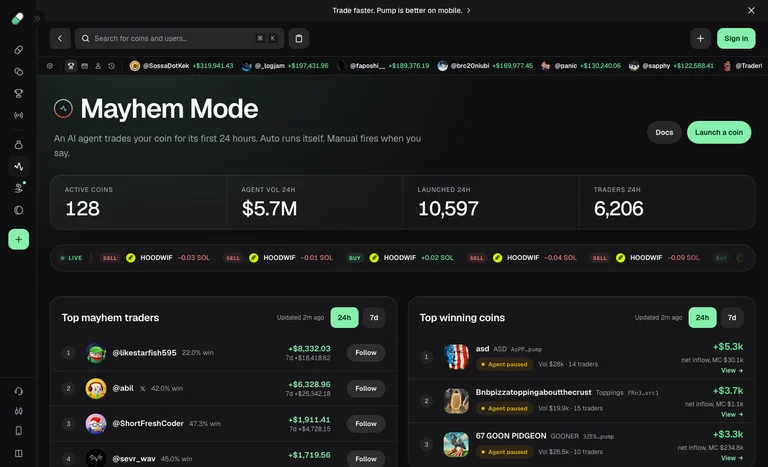Open the 67 GOON PIDGEON coin thumbnail
768x467 pixels.
coord(456,444)
